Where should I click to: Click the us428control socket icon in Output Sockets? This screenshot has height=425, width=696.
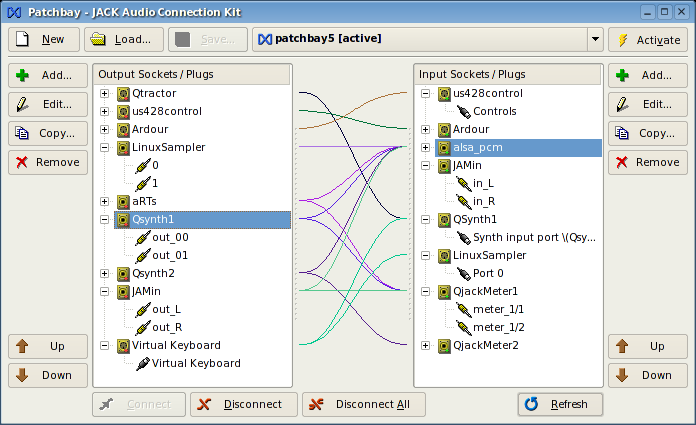[x=123, y=111]
